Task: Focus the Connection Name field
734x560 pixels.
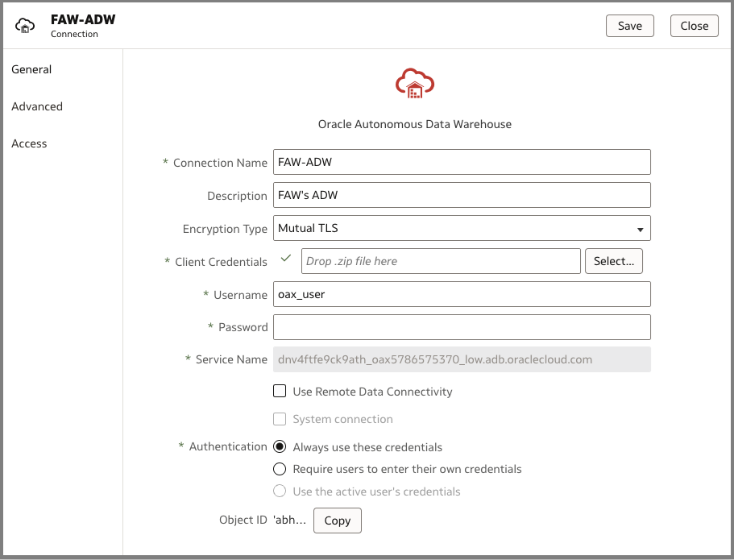Action: [462, 162]
